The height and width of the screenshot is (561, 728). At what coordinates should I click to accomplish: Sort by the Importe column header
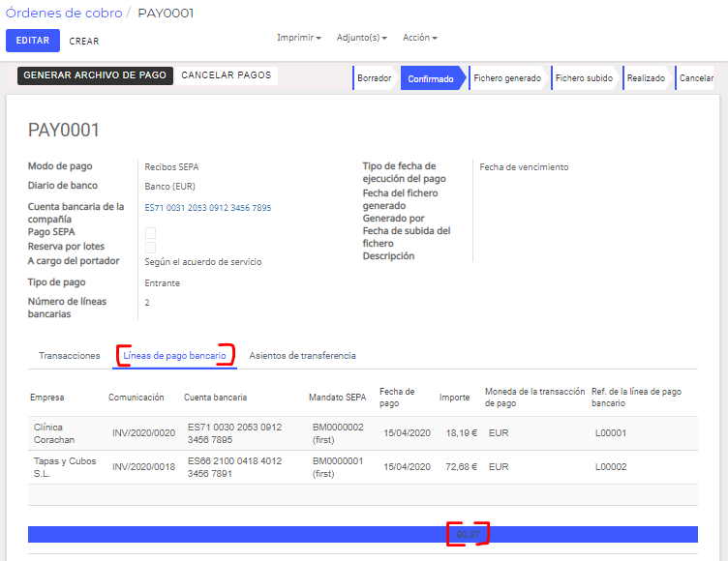point(454,398)
